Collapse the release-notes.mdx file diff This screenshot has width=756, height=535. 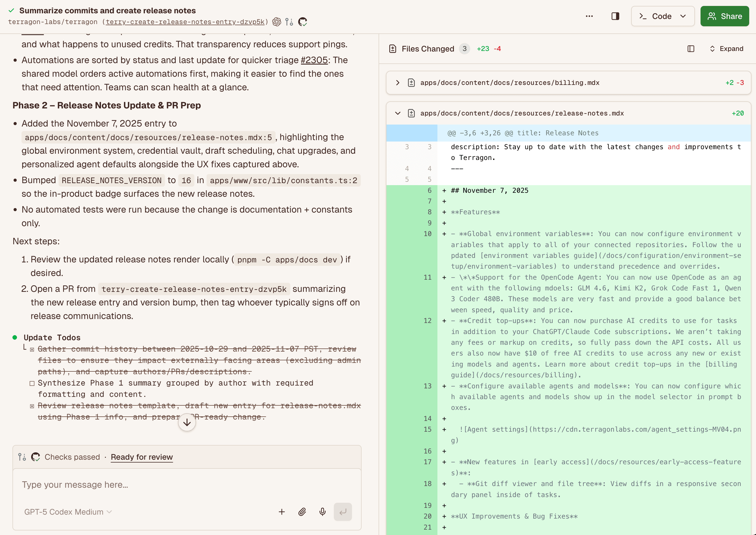[398, 113]
